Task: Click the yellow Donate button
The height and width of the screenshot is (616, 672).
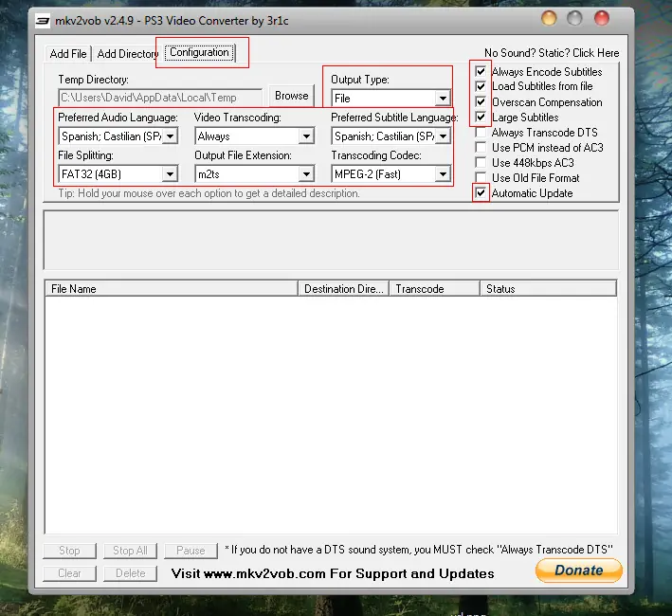Action: [x=578, y=571]
